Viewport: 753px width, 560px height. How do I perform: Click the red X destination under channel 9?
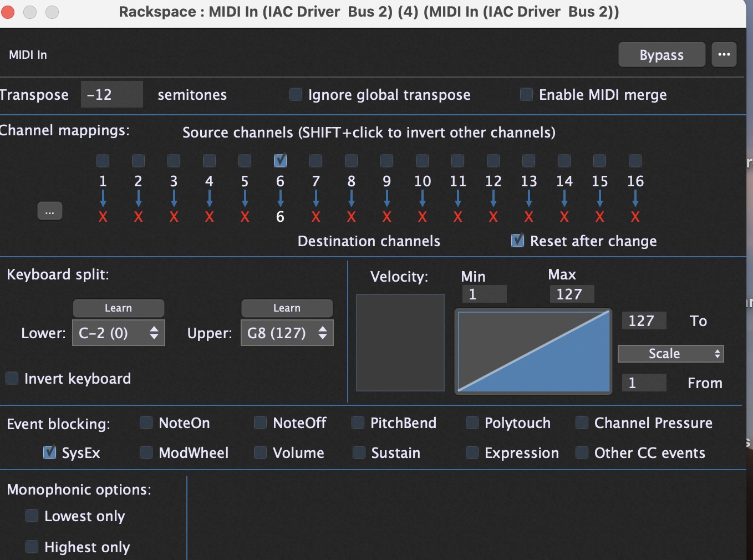click(387, 217)
